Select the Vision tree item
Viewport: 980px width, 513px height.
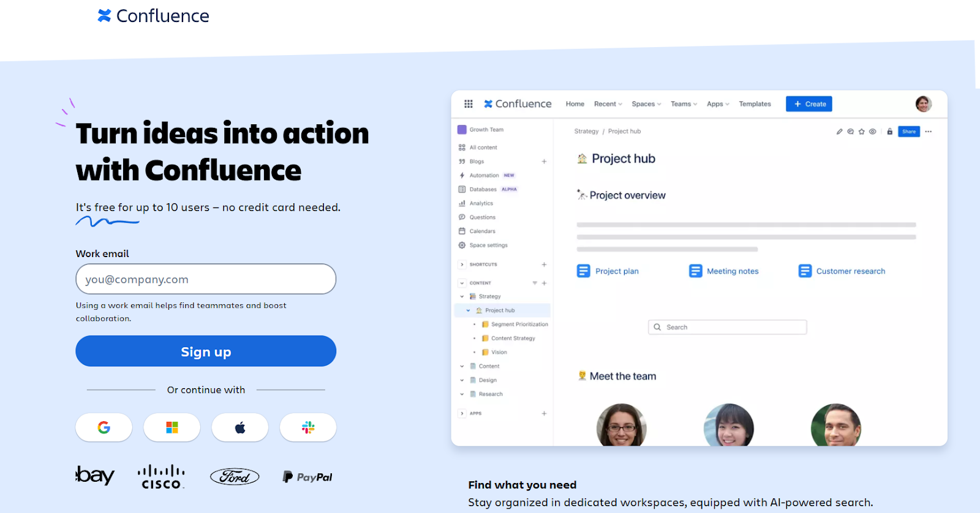pyautogui.click(x=494, y=353)
